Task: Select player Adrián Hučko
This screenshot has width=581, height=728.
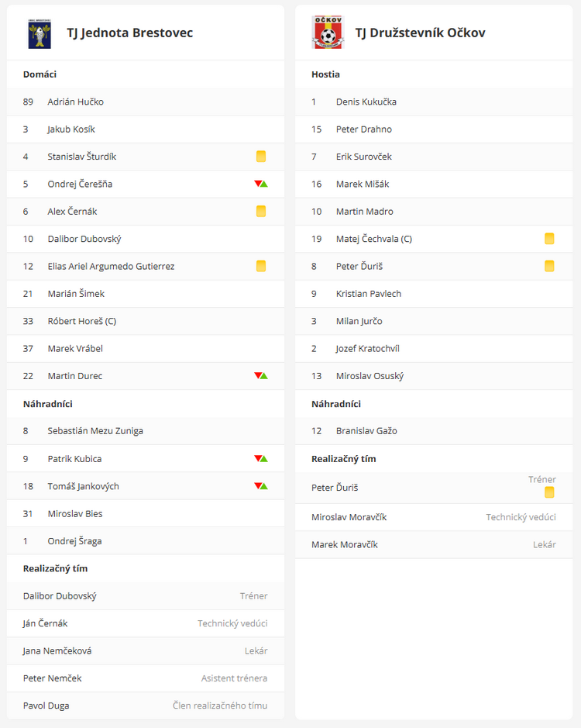Action: [x=75, y=102]
